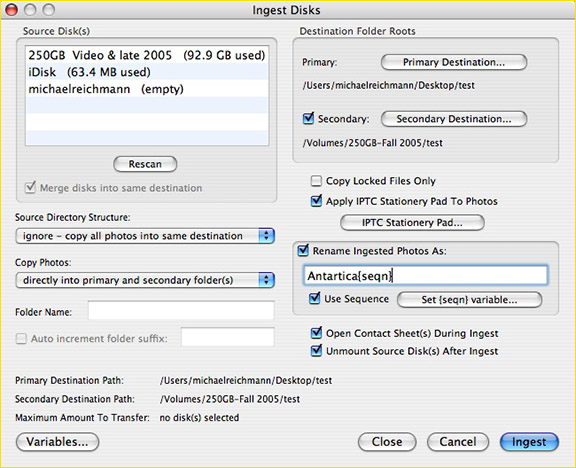
Task: Click Set {seqn} variable button
Action: [x=469, y=300]
